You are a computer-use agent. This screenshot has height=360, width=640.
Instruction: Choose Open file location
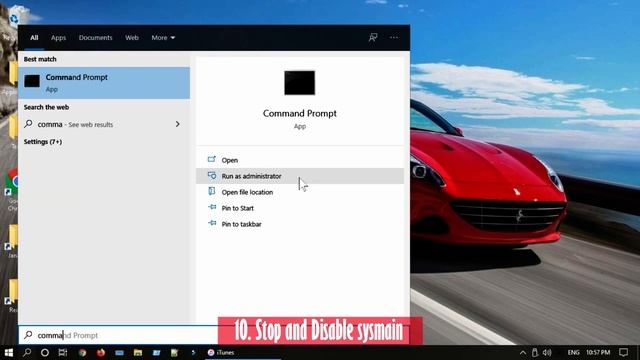(300, 192)
